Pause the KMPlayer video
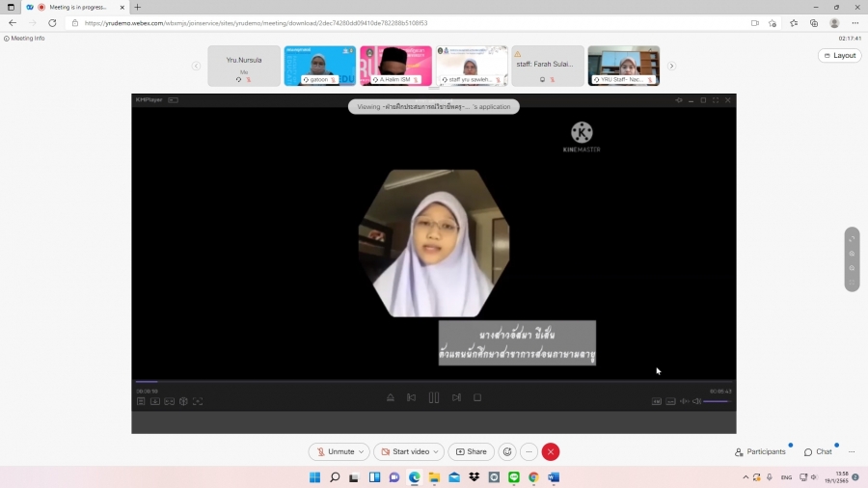 [x=433, y=397]
